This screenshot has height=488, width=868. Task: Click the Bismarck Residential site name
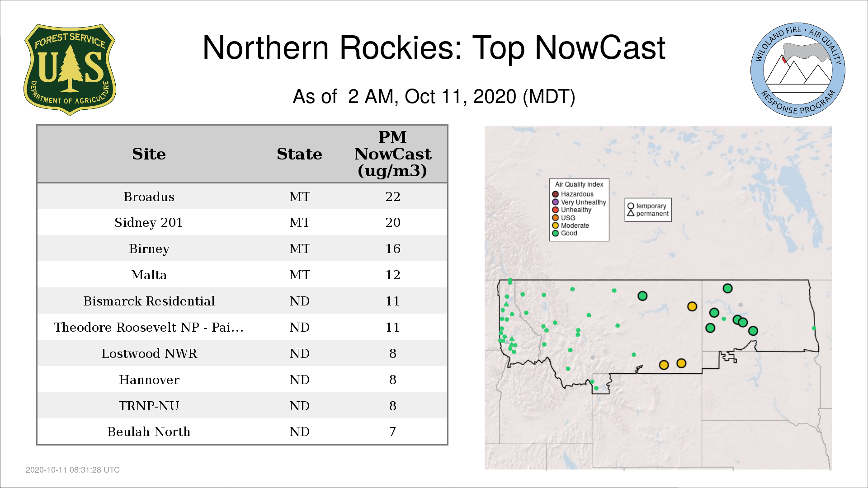coord(149,301)
